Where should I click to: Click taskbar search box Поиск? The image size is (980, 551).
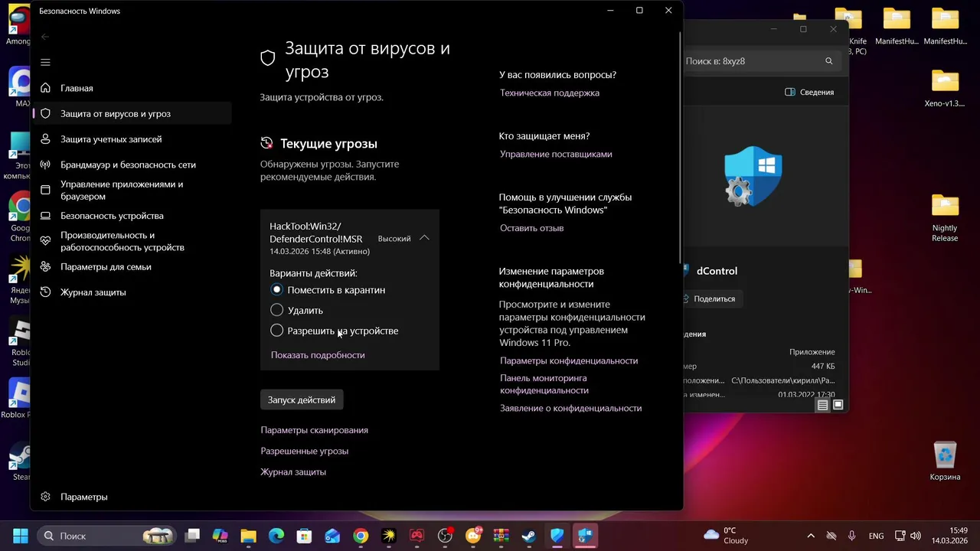[x=107, y=536]
